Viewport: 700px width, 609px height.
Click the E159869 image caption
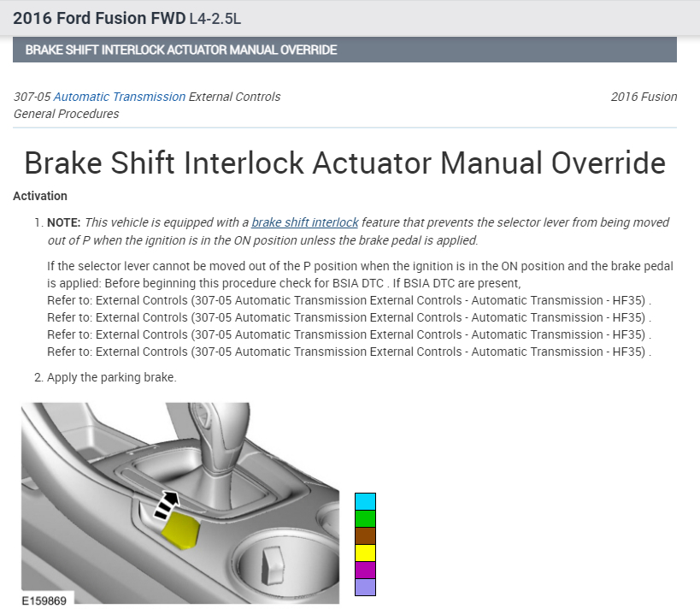[44, 600]
